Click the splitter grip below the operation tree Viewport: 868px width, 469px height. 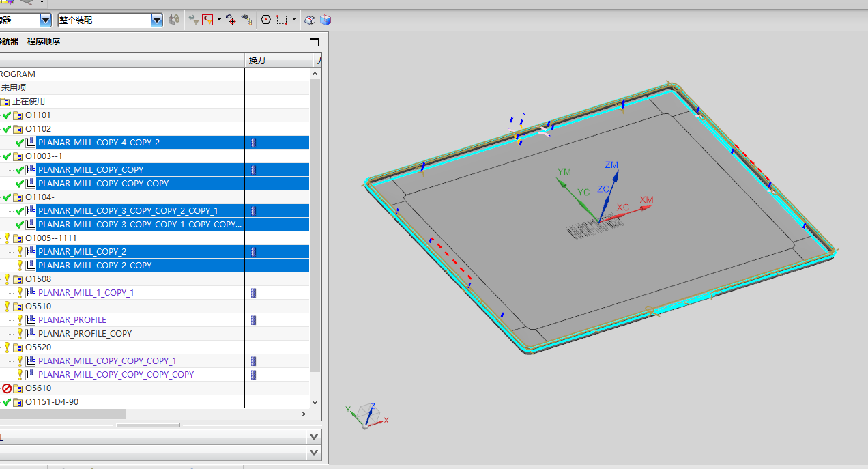click(147, 425)
